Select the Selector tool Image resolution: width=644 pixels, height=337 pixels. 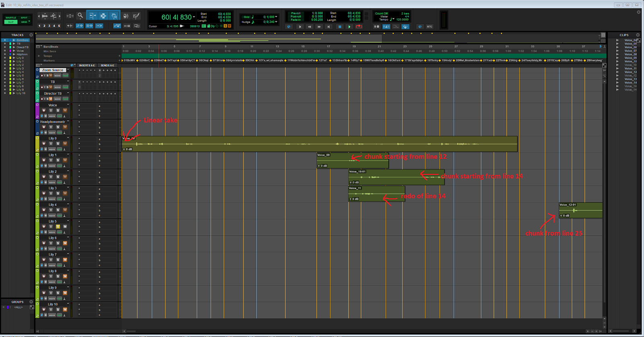click(x=103, y=16)
